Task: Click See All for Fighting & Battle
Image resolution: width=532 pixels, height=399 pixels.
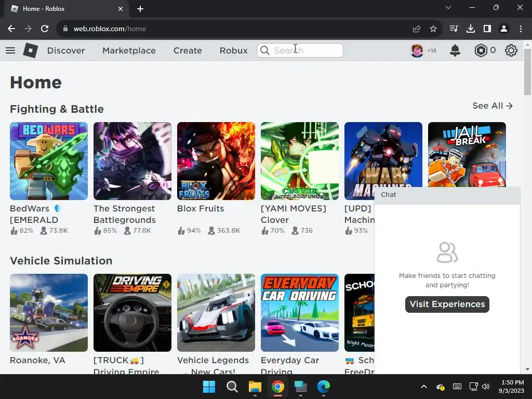Action: click(493, 106)
